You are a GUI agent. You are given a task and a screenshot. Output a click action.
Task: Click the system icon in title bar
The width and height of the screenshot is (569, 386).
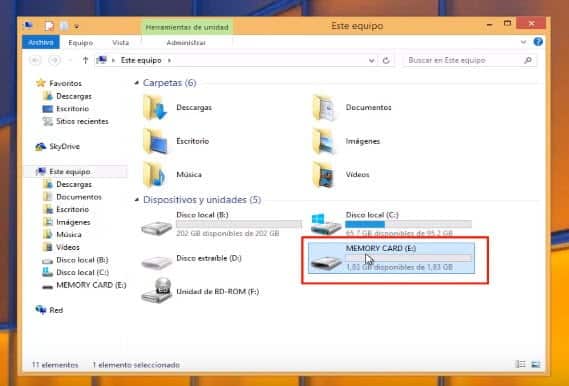point(28,26)
